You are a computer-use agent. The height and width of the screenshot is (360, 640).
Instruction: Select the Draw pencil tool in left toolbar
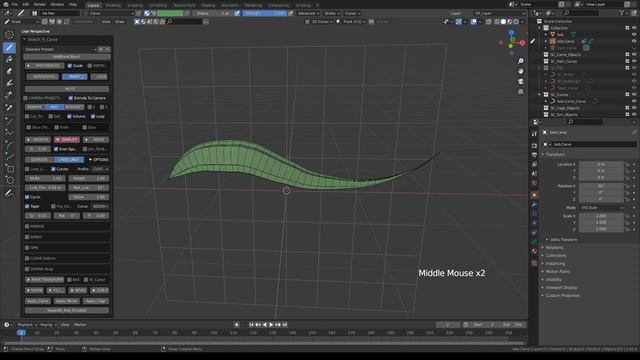click(x=9, y=47)
